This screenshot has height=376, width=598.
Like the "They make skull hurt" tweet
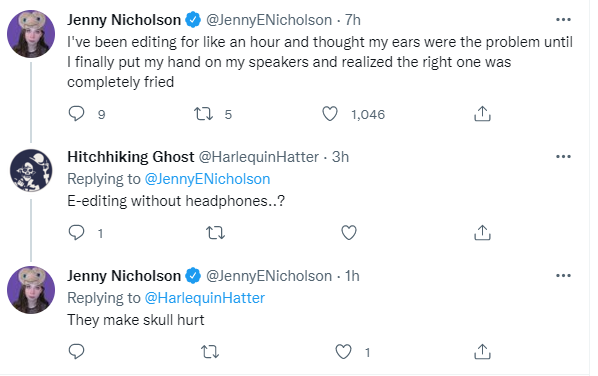pos(343,352)
